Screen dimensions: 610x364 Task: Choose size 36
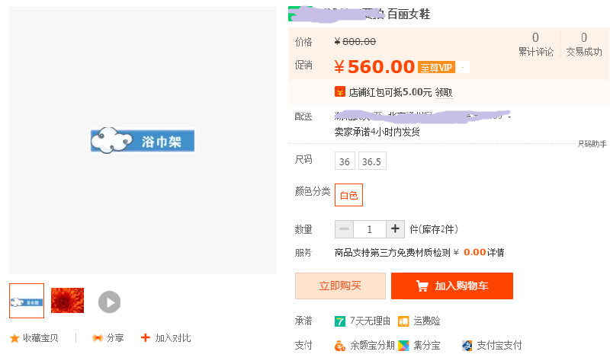(x=345, y=161)
